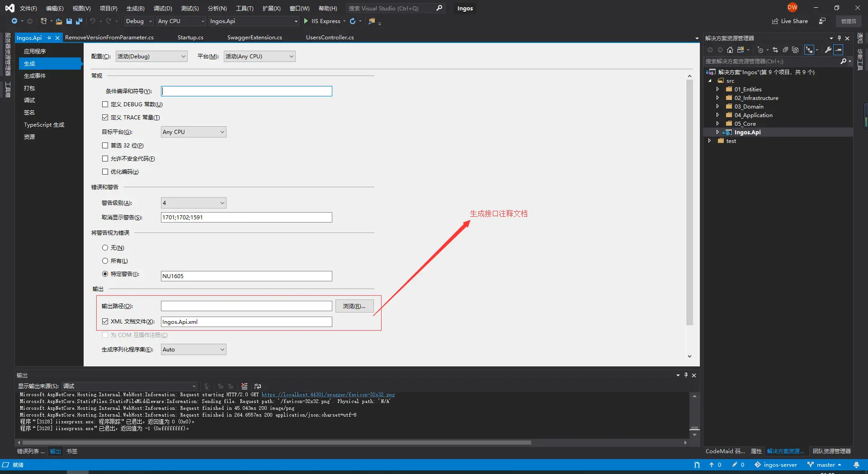Screen dimensions: 868x474
Task: Select the 特定警告 radio button
Action: point(105,274)
